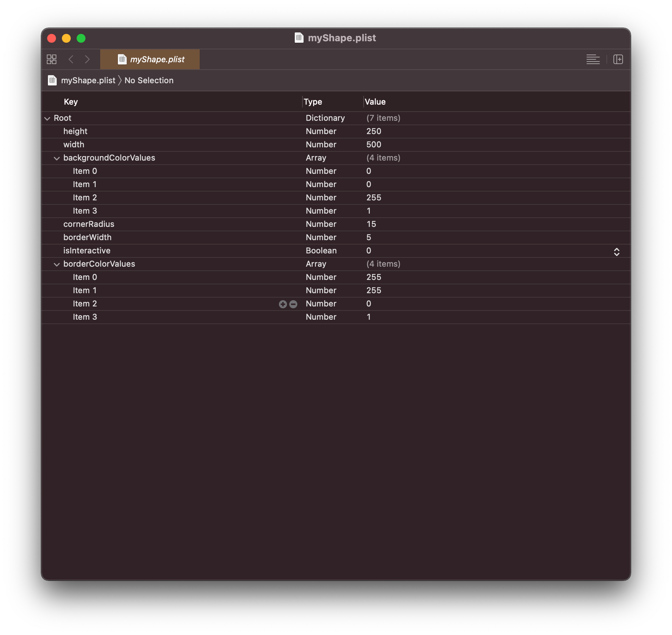
Task: Select the cornerRadius key
Action: [x=89, y=224]
